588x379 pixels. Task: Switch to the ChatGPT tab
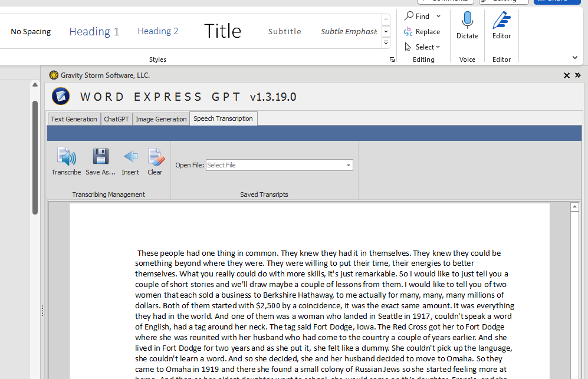coord(116,119)
